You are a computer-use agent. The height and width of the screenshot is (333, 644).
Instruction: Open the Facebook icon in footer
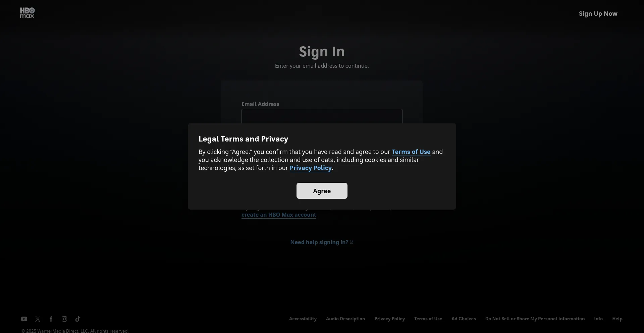[x=51, y=319]
